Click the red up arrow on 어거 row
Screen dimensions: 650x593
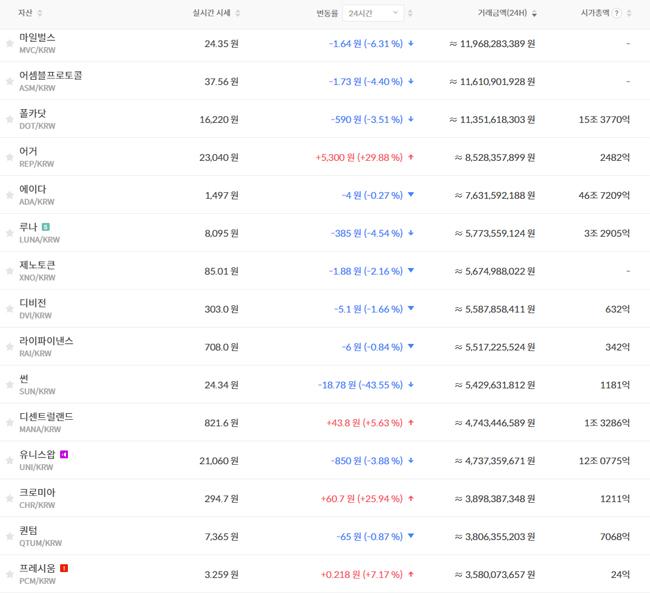[411, 158]
